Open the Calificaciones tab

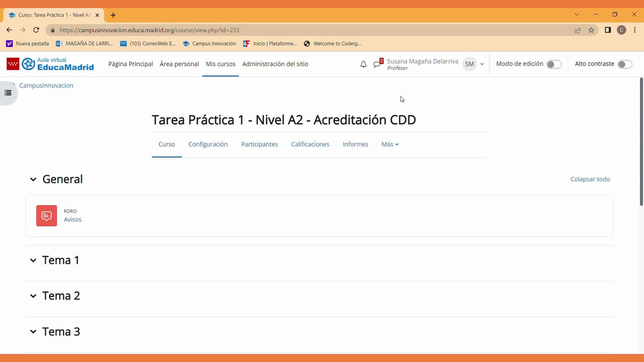coord(310,144)
